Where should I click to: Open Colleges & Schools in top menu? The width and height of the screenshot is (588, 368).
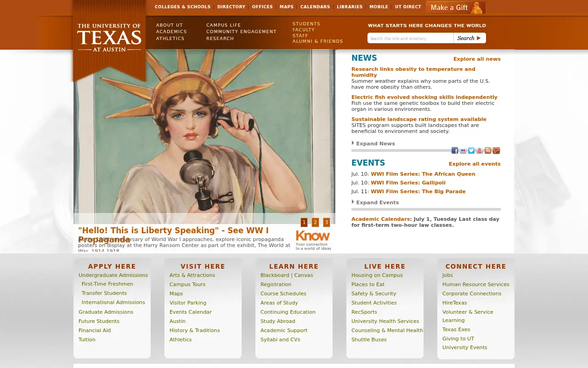[182, 7]
